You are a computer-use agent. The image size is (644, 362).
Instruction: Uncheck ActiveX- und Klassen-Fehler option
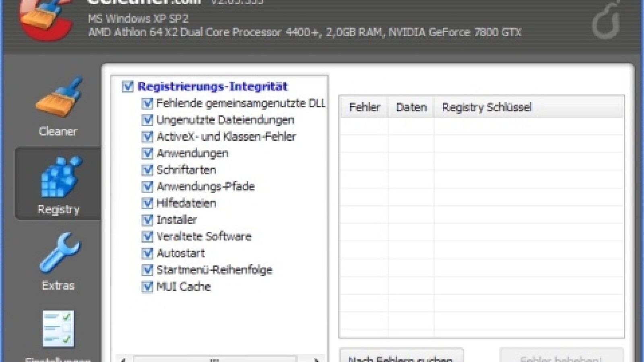pyautogui.click(x=147, y=137)
